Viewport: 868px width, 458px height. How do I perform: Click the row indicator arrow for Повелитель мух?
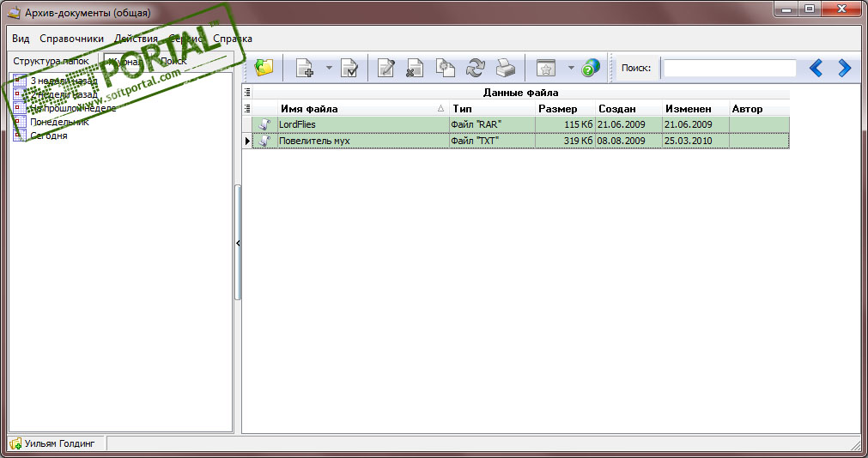pos(247,141)
